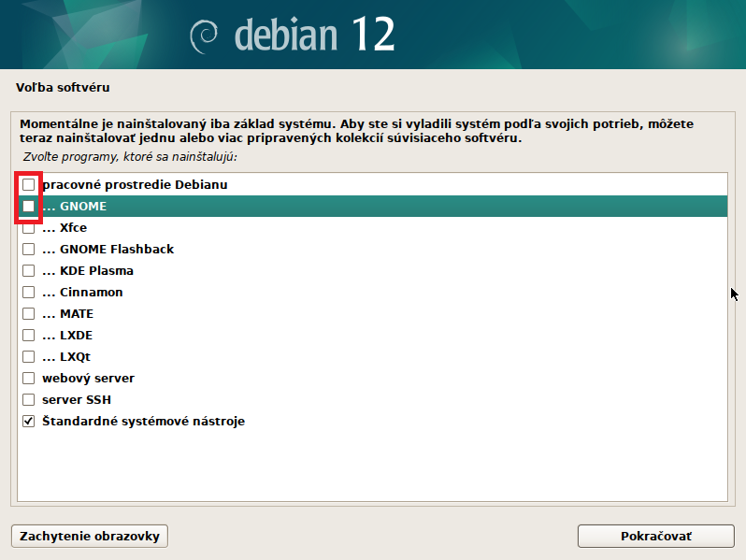The width and height of the screenshot is (746, 560).
Task: Highlight the LXDE row label
Action: click(x=76, y=336)
